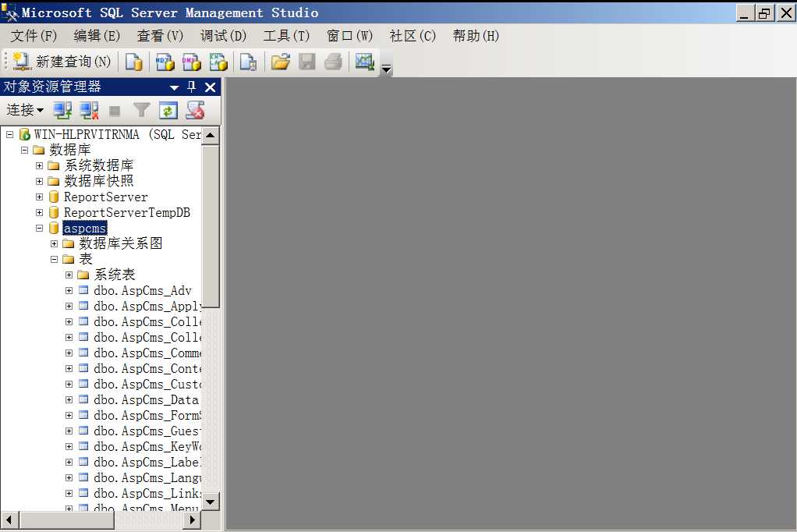
Task: Click the Stop square icon
Action: click(115, 111)
